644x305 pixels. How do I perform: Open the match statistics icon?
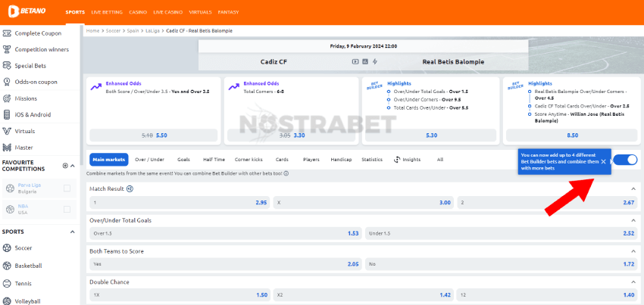tap(365, 61)
